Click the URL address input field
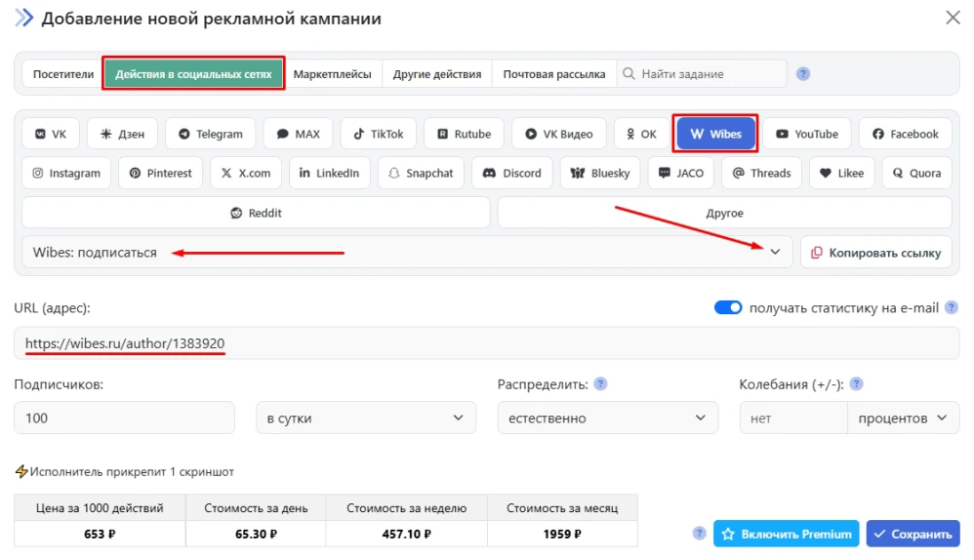The width and height of the screenshot is (974, 560). click(487, 342)
